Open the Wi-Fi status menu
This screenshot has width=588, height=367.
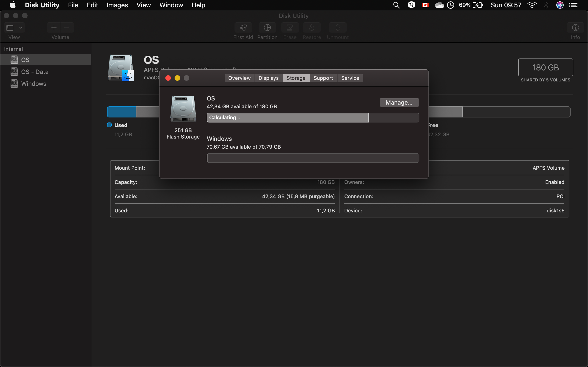532,5
